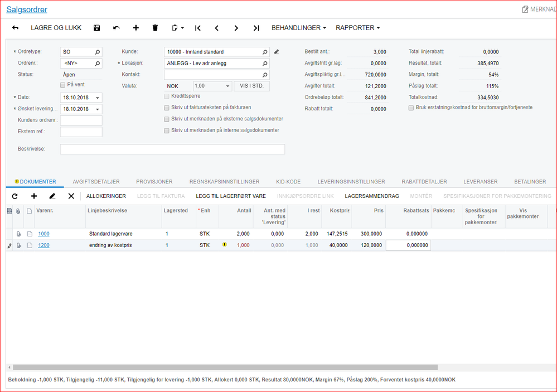Open Kontakt lookup magnifier
The width and height of the screenshot is (557, 392).
pos(265,75)
